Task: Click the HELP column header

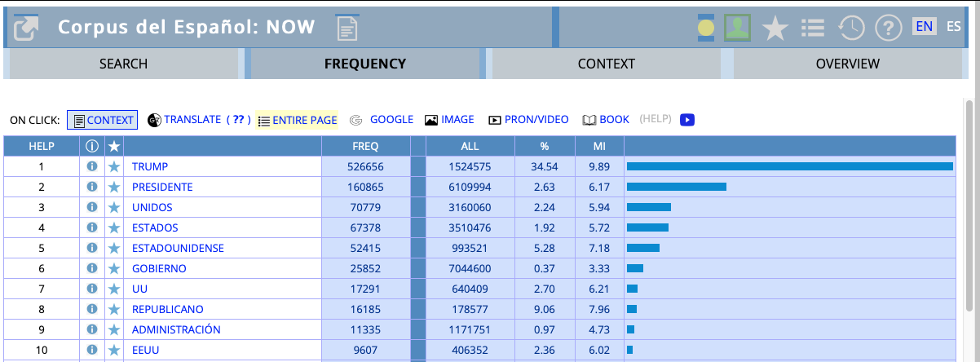Action: (x=42, y=146)
